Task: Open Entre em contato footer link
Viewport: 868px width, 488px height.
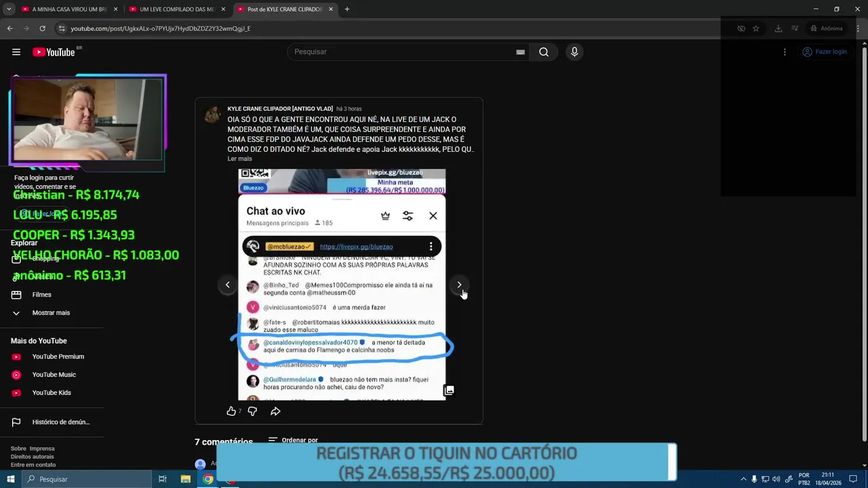Action: [33, 465]
